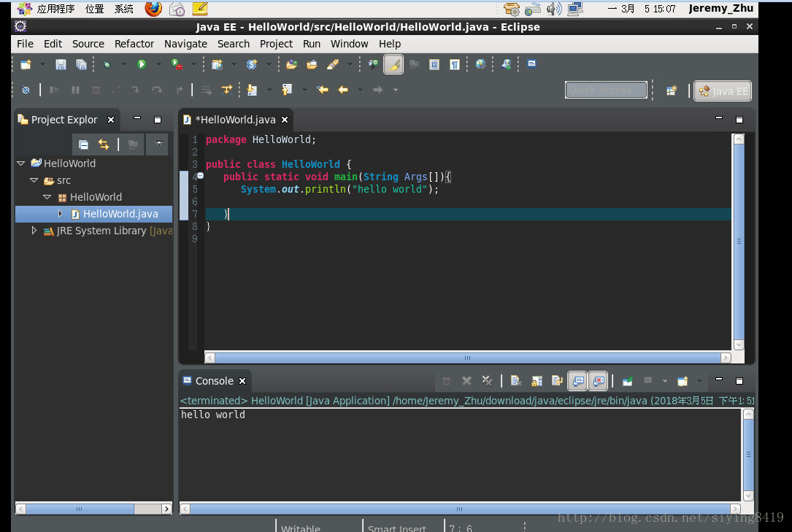Toggle Scroll Lock in Console

click(x=537, y=381)
